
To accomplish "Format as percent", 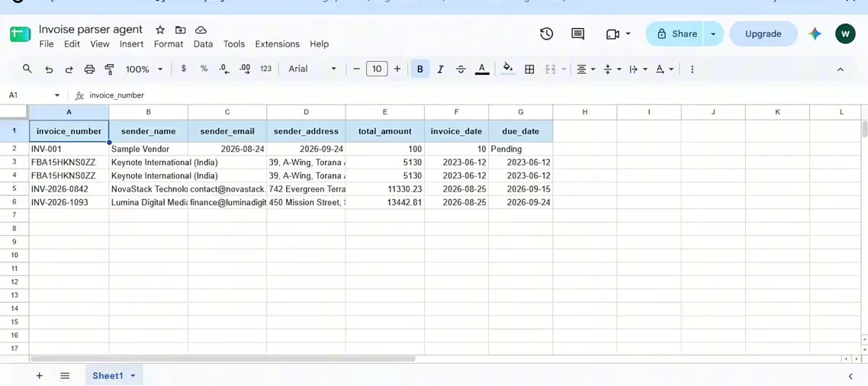I will click(204, 69).
